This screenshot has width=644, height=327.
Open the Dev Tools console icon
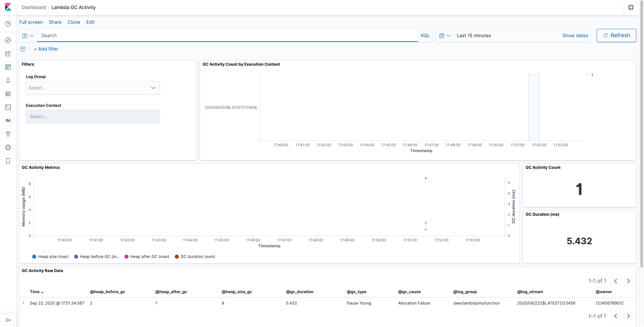(x=8, y=107)
